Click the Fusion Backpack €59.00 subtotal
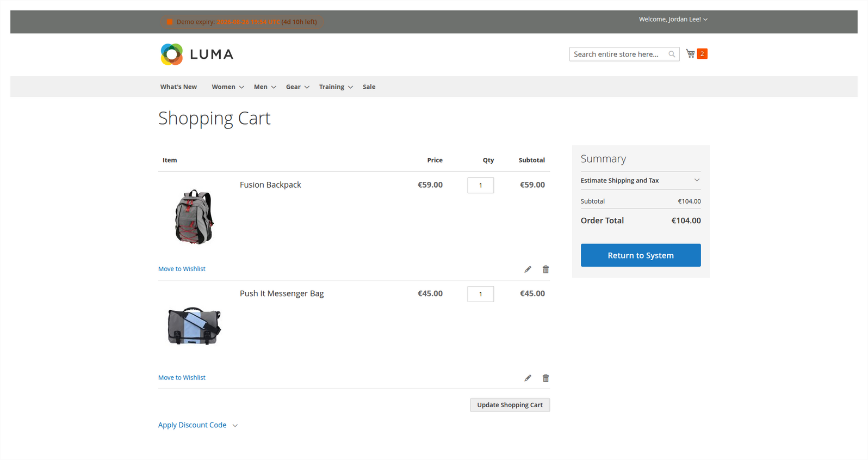 [x=532, y=185]
